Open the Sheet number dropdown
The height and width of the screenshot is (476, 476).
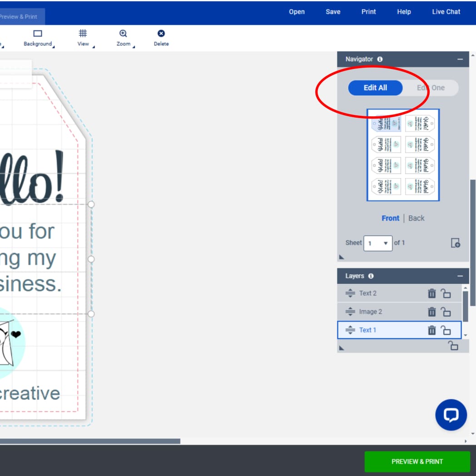pyautogui.click(x=377, y=243)
